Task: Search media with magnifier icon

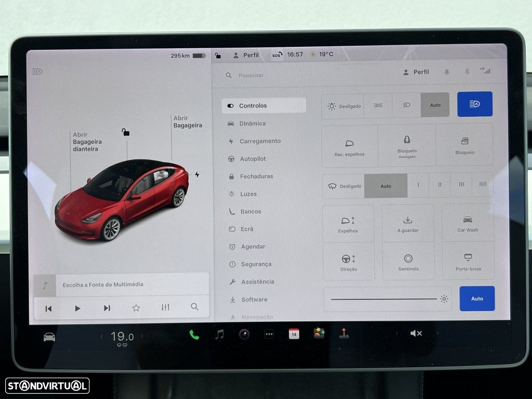Action: [194, 307]
